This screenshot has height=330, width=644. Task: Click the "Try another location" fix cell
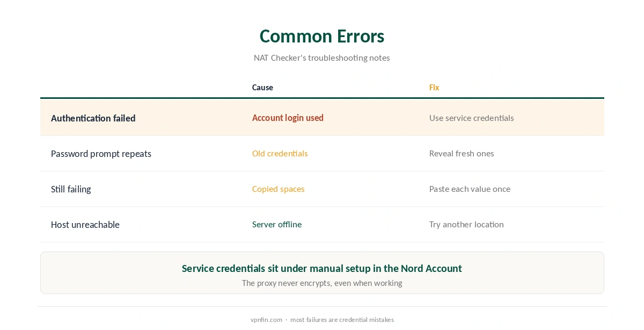466,224
